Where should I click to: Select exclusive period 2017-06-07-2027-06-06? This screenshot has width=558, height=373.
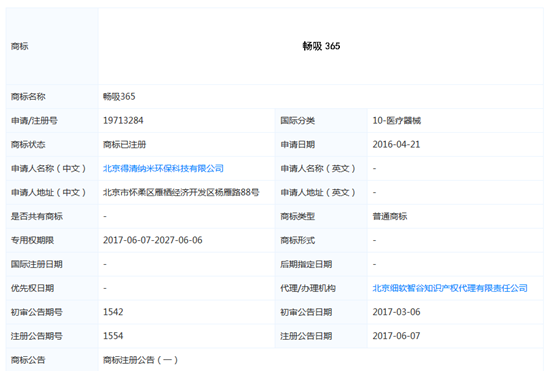pyautogui.click(x=153, y=240)
